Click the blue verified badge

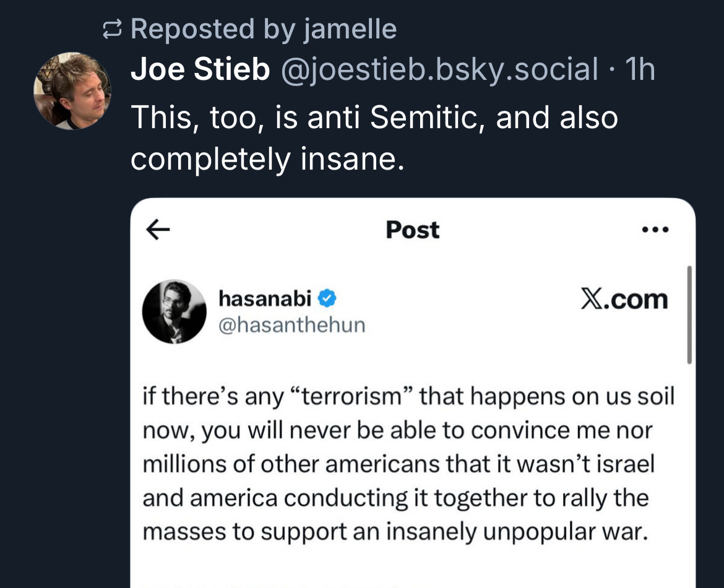(327, 300)
